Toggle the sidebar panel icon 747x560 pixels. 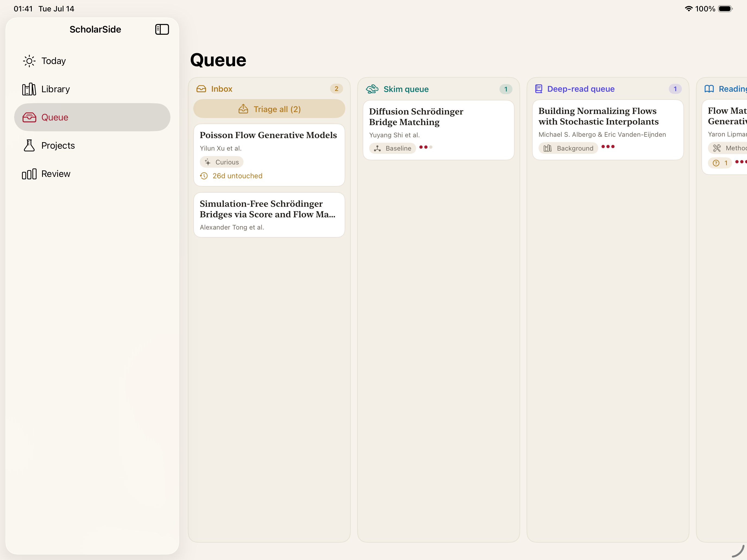point(162,29)
